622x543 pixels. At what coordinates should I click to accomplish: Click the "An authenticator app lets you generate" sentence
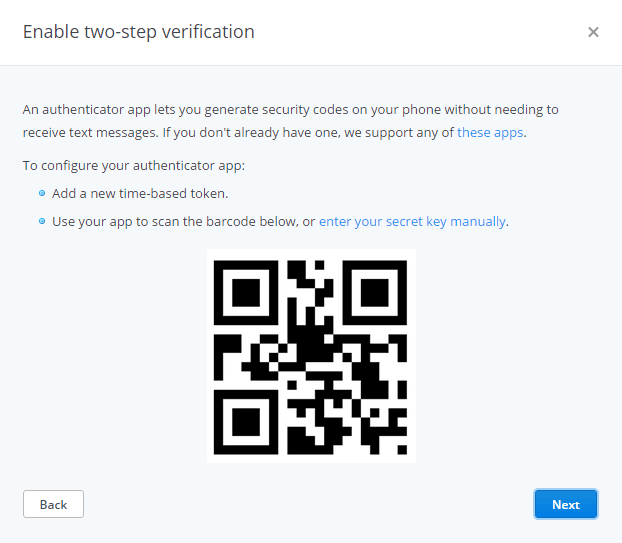tap(290, 109)
